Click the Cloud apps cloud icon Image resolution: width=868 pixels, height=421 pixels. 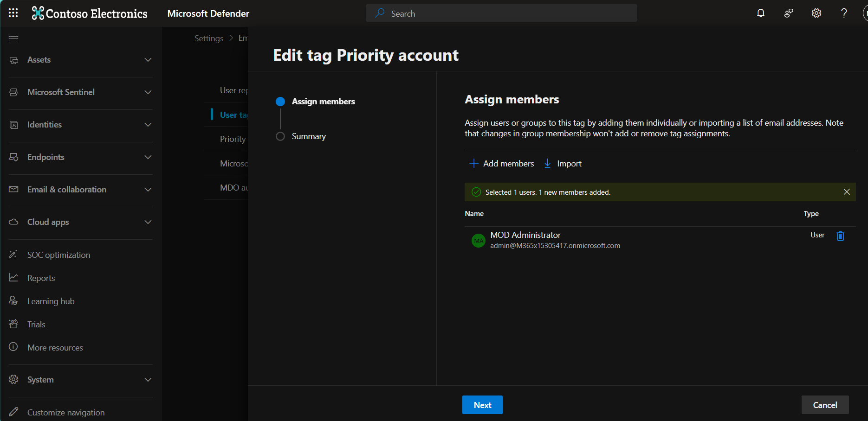point(14,222)
